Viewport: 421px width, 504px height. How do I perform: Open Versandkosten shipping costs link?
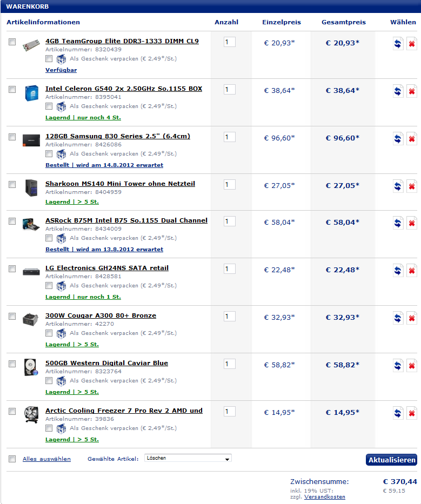(x=324, y=496)
